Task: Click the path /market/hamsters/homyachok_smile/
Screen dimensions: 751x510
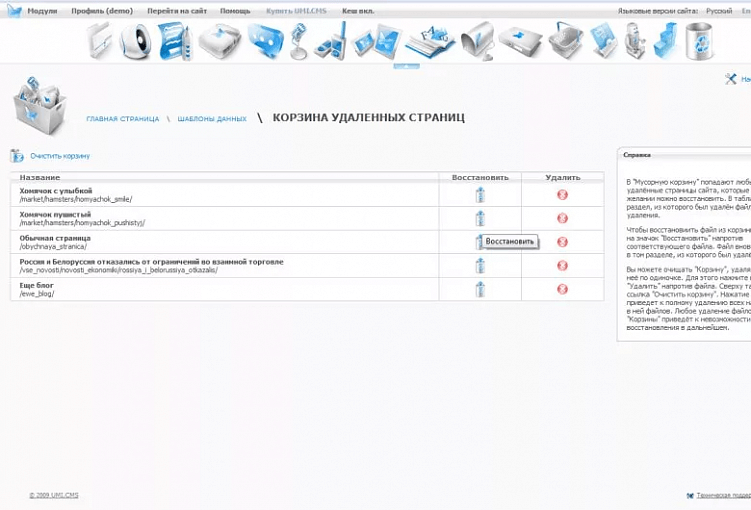Action: pyautogui.click(x=76, y=199)
